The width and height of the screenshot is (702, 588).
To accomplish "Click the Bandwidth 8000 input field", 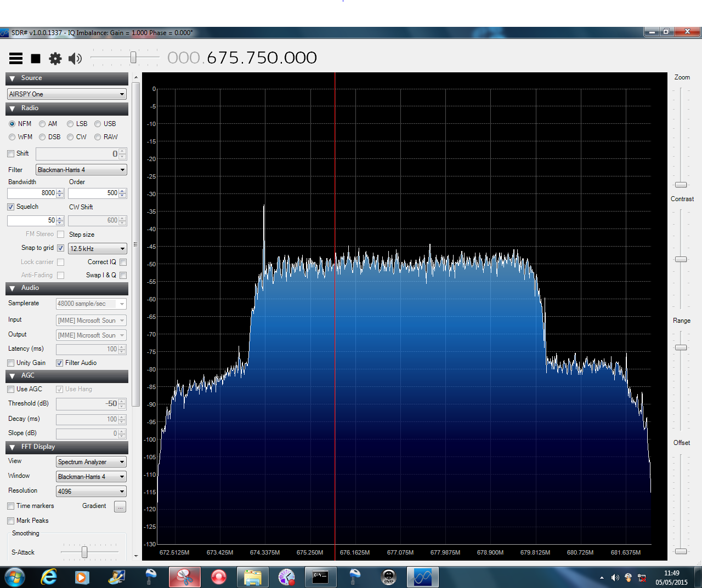I will 36,193.
